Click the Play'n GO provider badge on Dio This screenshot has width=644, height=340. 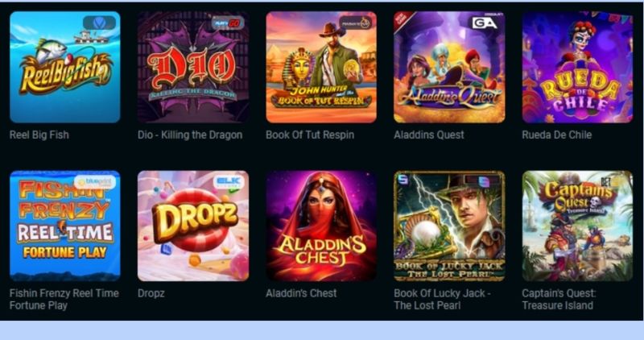228,23
